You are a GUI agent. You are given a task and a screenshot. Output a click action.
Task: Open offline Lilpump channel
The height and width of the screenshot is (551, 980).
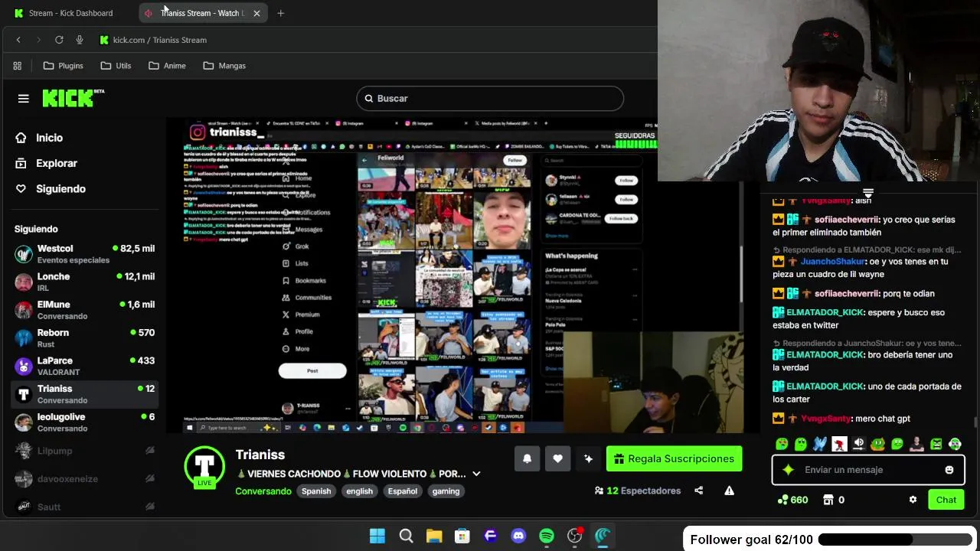click(84, 451)
